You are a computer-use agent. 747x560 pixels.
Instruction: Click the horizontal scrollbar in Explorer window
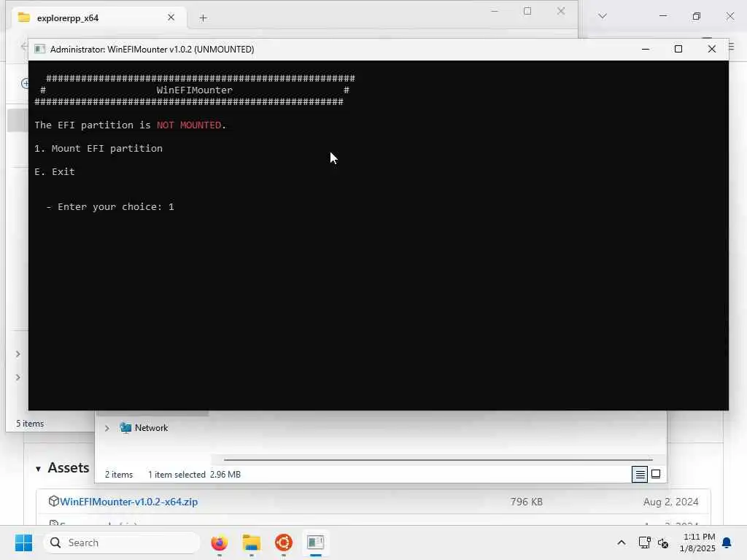pos(438,460)
